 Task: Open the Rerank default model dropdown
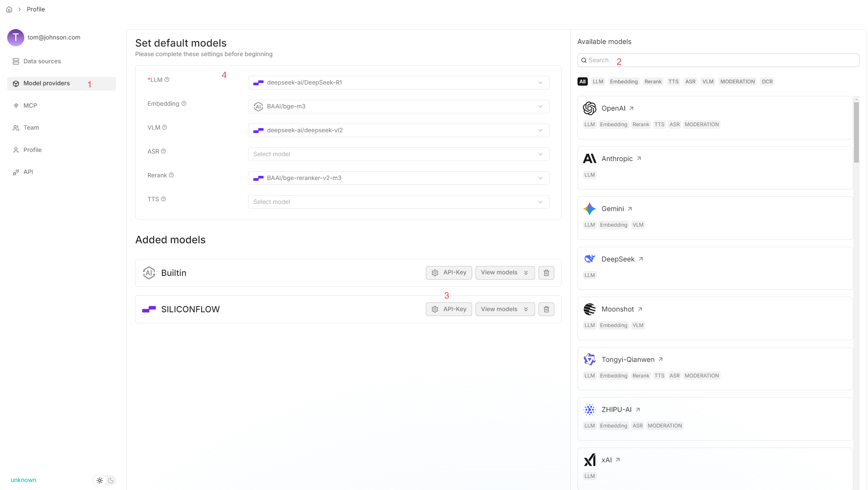click(x=399, y=178)
